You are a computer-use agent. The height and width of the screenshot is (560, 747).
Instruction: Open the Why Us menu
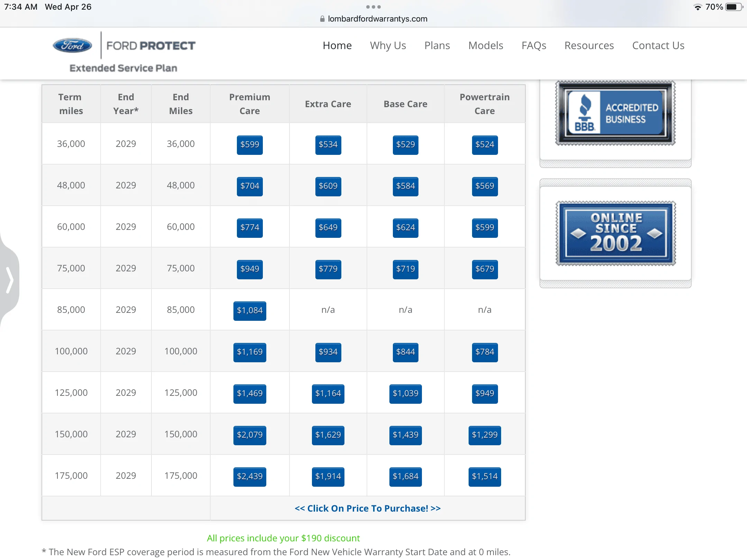click(x=388, y=45)
